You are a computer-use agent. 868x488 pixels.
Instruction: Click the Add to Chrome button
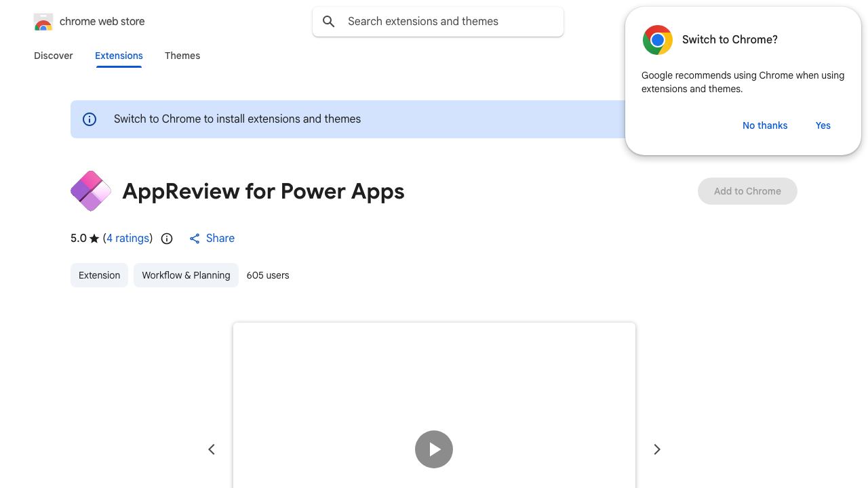tap(747, 191)
